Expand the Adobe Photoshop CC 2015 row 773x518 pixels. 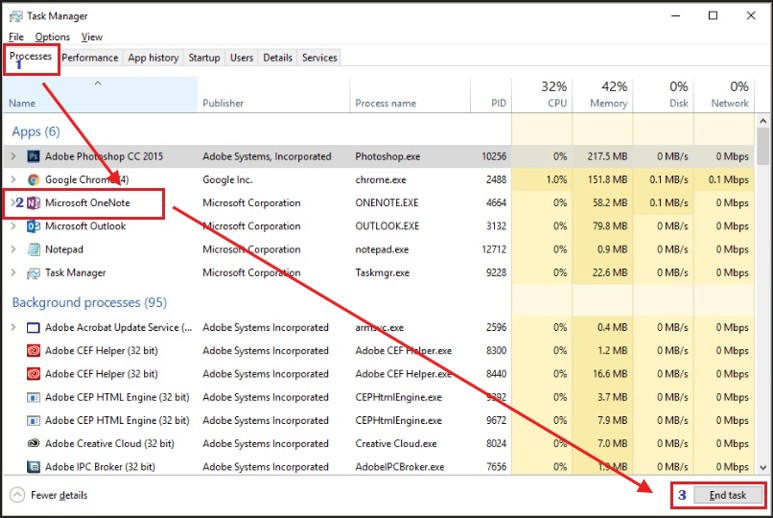click(x=13, y=156)
